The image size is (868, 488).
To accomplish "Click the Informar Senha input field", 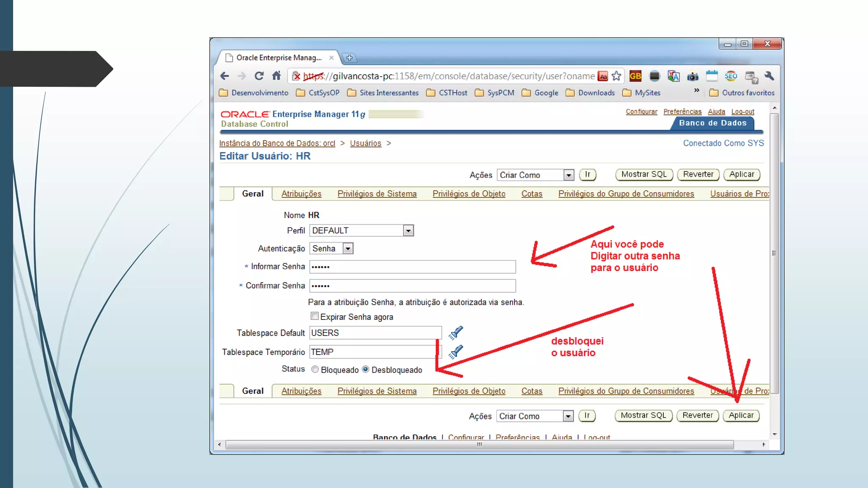I will click(412, 267).
